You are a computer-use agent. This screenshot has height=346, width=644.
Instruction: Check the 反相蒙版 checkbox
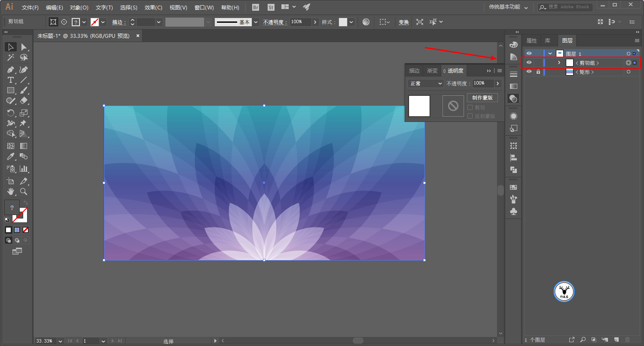coord(470,116)
